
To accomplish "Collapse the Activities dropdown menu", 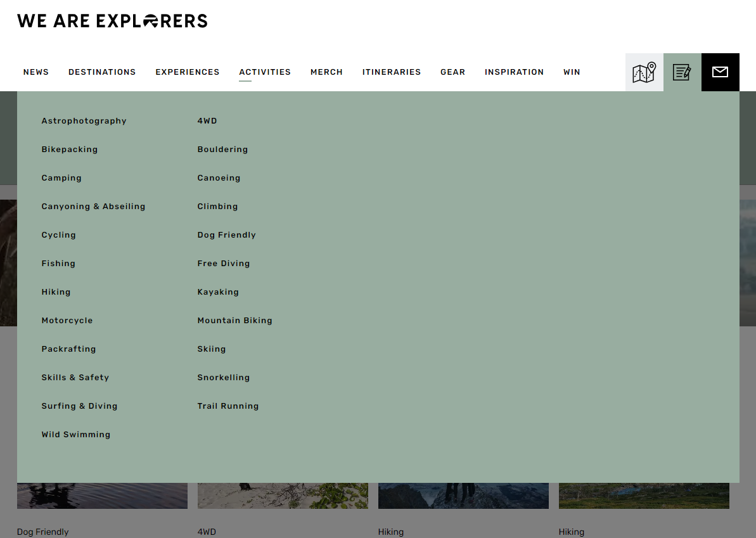I will tap(265, 72).
